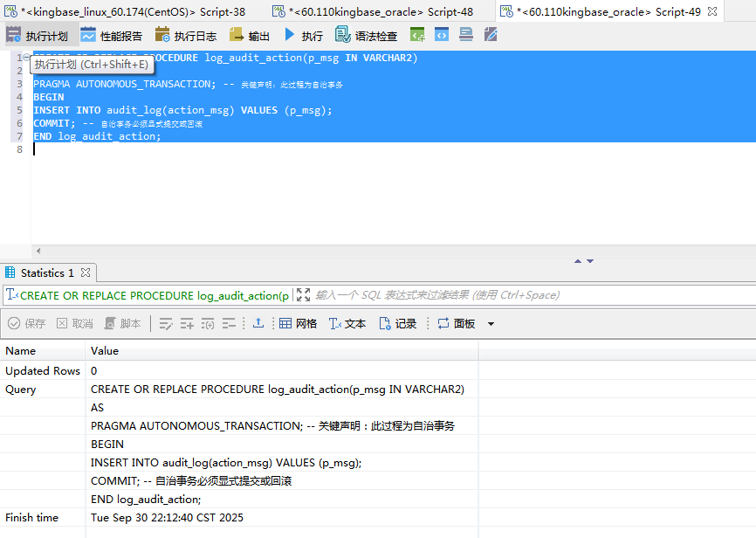The image size is (756, 538).
Task: Switch to the Script-38 tab
Action: click(x=131, y=11)
